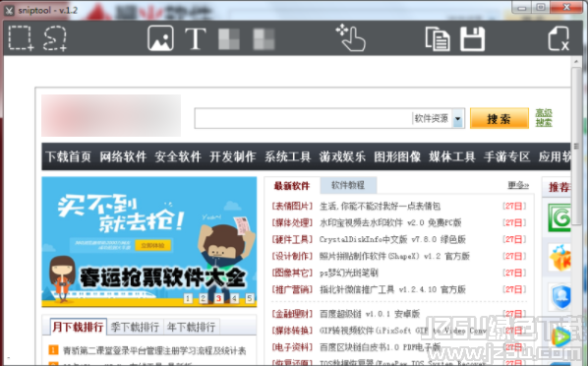Open the 水印宝视频去水印软件 entry

[390, 222]
